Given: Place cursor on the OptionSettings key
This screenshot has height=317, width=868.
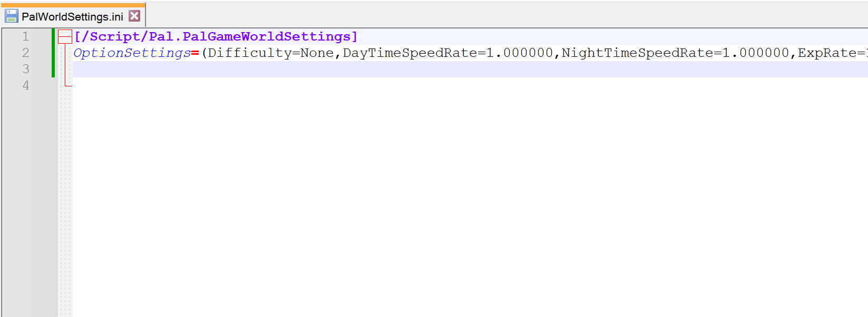Looking at the screenshot, I should point(132,53).
